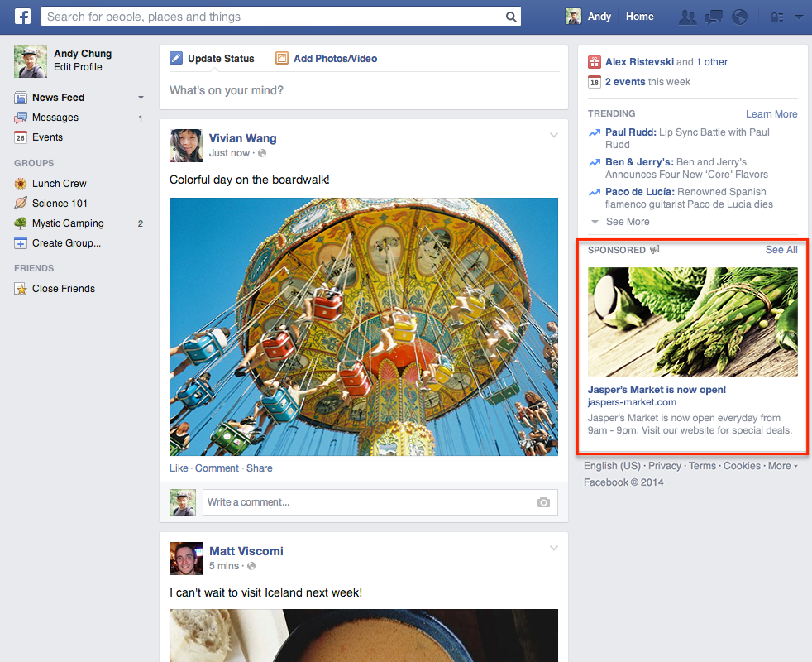Click Matt Viscomi's profile picture
The width and height of the screenshot is (812, 662).
pos(186,559)
